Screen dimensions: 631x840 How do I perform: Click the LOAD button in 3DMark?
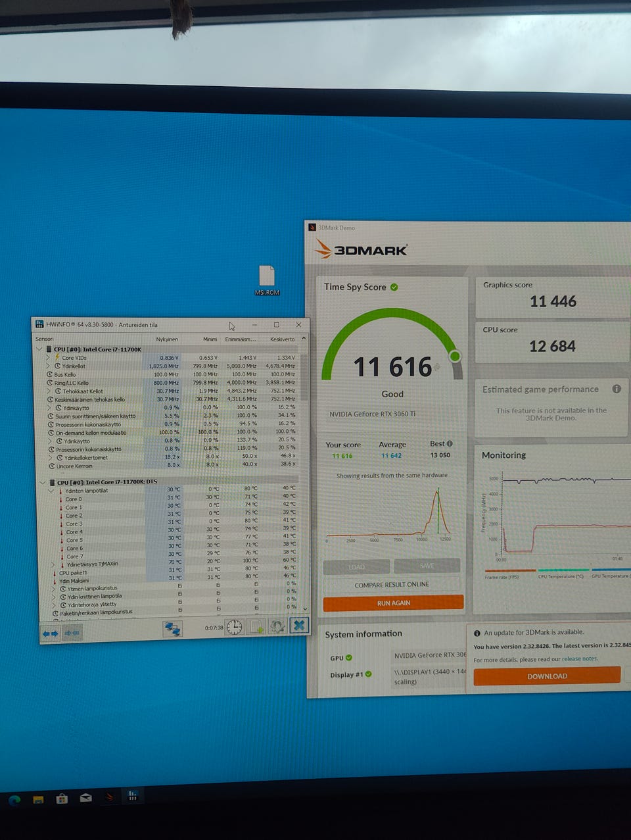pos(357,566)
